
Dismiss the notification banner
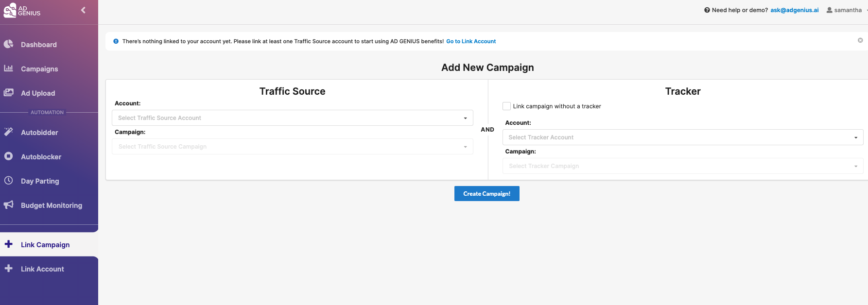pyautogui.click(x=860, y=40)
